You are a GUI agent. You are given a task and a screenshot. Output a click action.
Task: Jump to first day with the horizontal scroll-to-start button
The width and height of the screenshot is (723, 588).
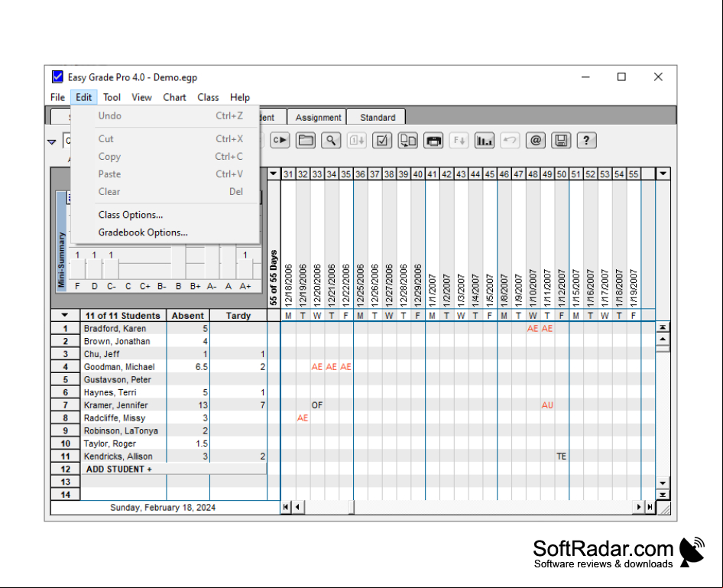286,507
